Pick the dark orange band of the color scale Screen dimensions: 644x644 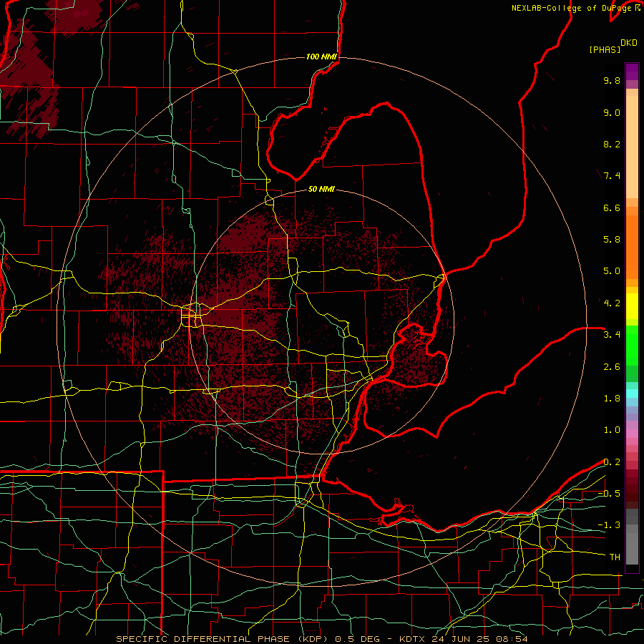632,248
